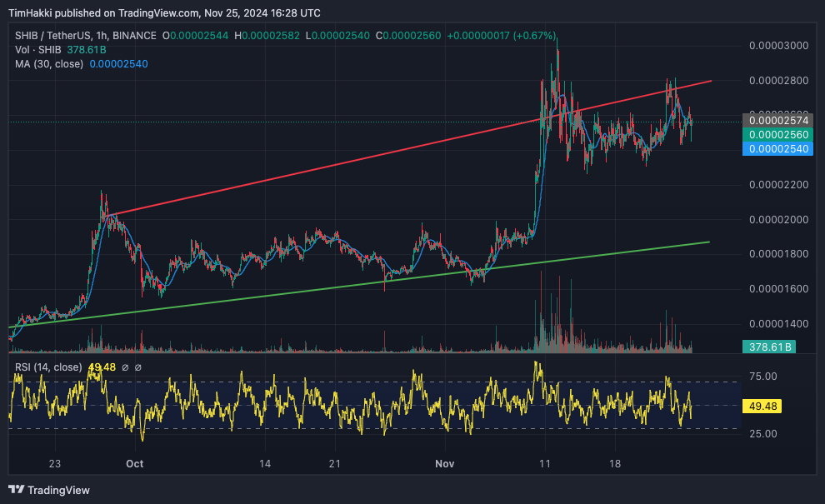Click the Oct label on time axis

[135, 463]
